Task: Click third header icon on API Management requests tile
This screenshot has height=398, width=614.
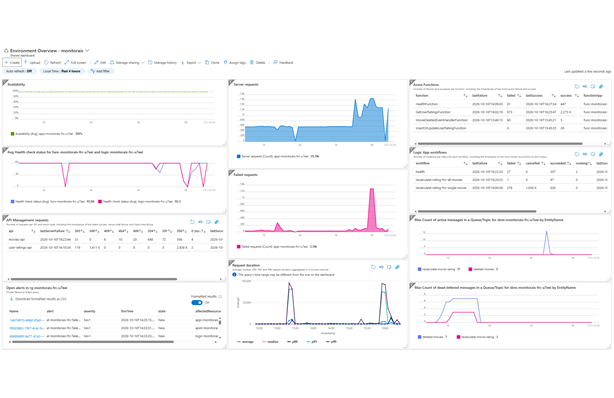Action: pos(209,222)
